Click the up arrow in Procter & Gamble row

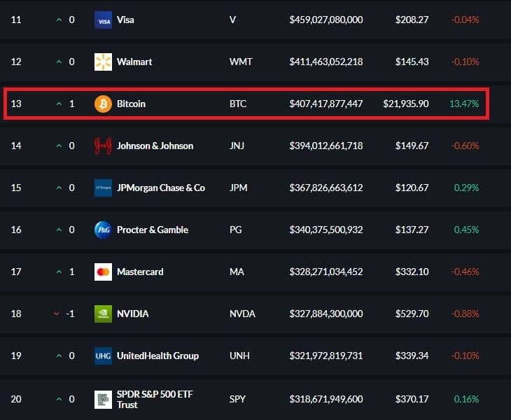(59, 230)
